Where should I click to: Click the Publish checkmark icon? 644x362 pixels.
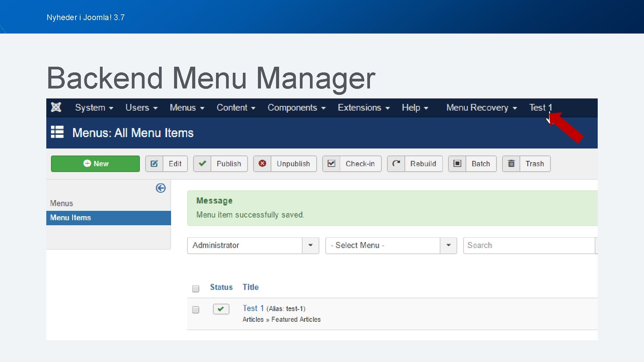202,164
